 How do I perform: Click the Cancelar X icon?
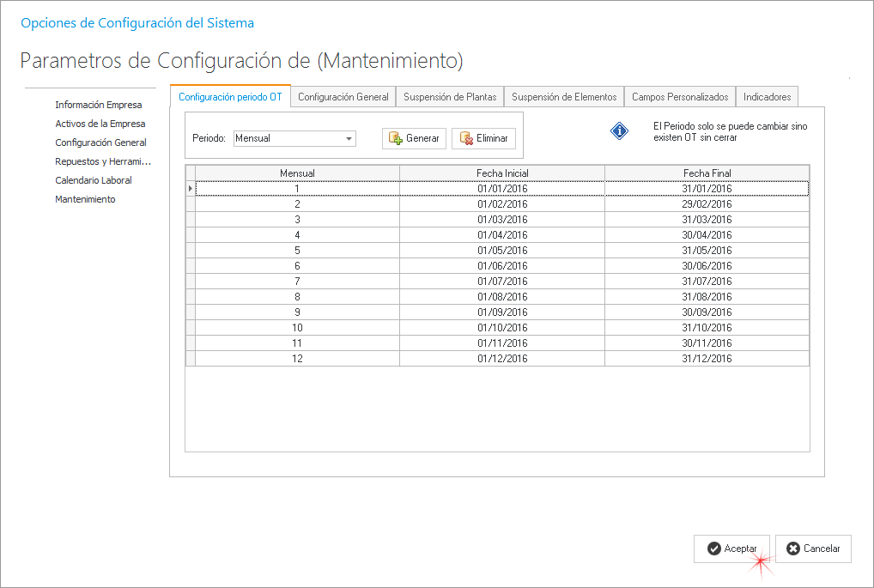[x=793, y=549]
